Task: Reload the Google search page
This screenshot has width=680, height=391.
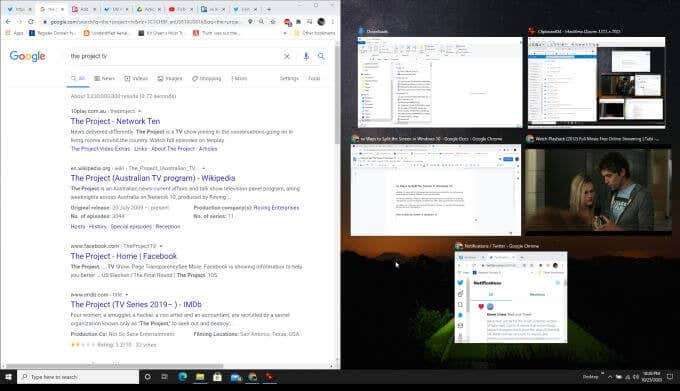Action: (30, 21)
